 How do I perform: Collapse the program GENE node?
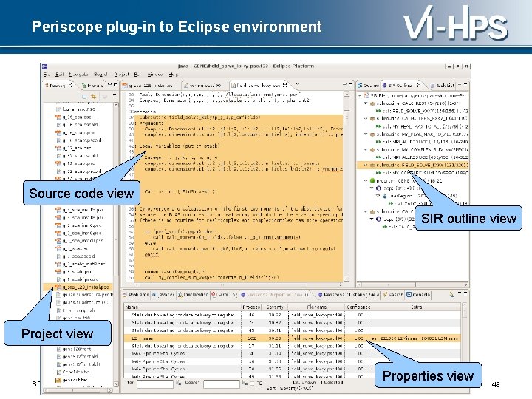(x=366, y=180)
